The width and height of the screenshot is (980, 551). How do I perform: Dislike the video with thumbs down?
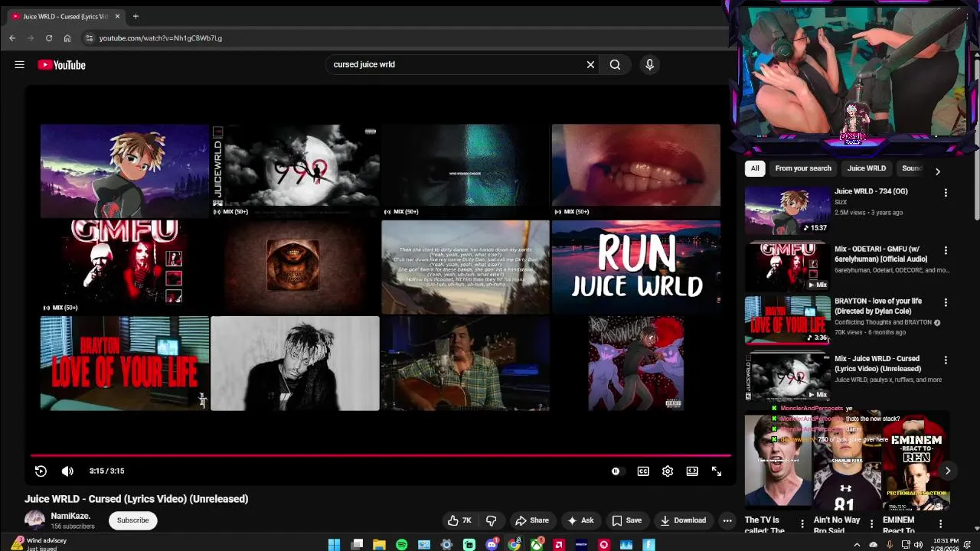[492, 520]
